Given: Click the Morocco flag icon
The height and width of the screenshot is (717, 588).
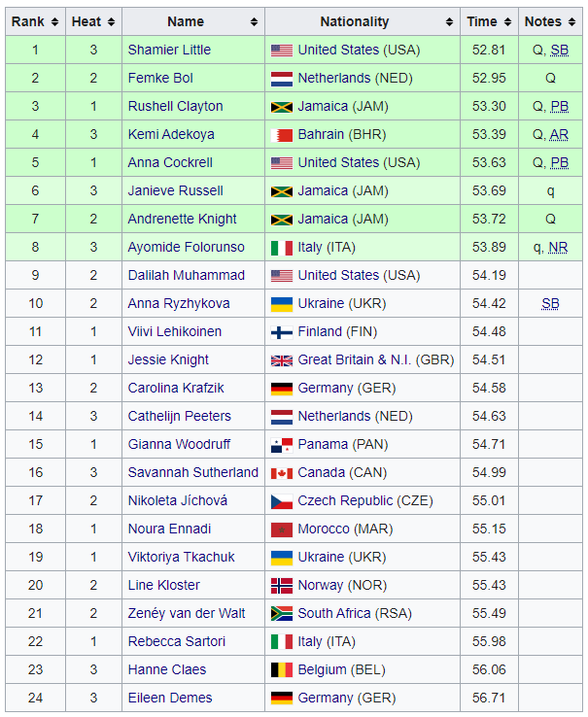Looking at the screenshot, I should (x=281, y=529).
